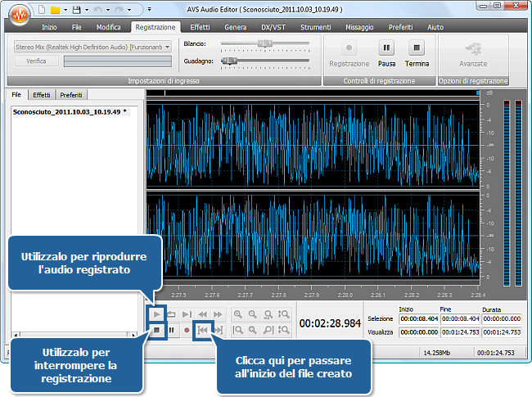The image size is (532, 397).
Task: Click the loop playback icon
Action: click(172, 314)
